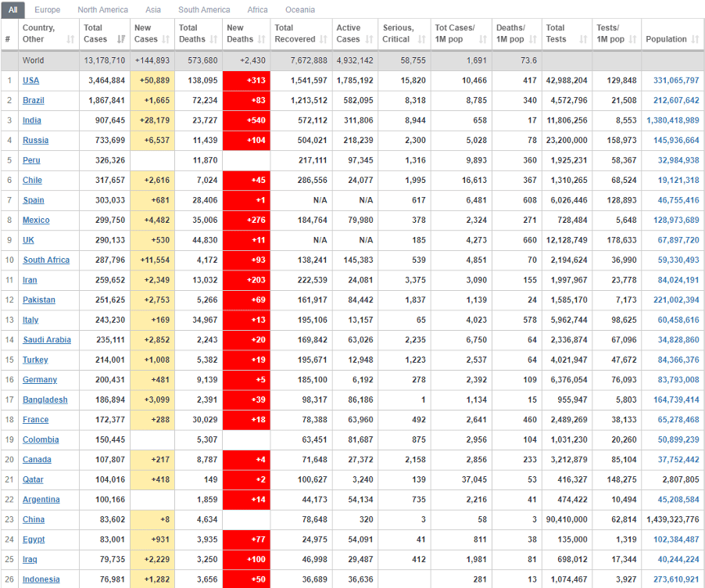The width and height of the screenshot is (705, 588).
Task: Sort by Total Deaths column sort icon
Action: point(213,40)
